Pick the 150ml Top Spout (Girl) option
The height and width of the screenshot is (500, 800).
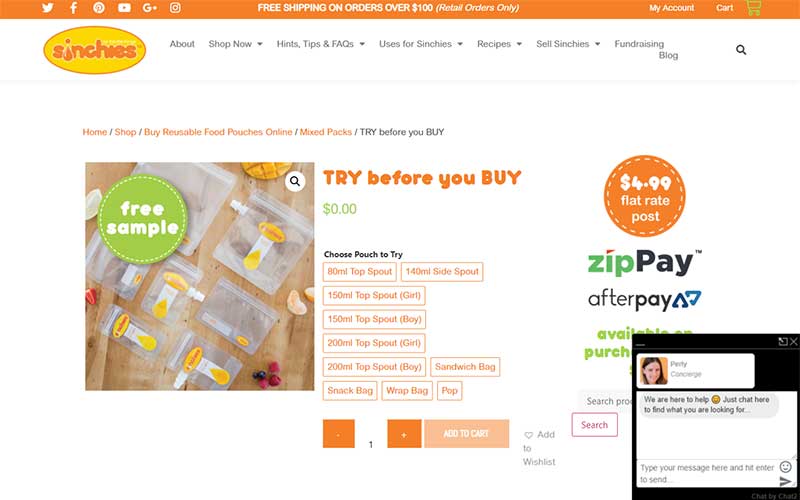374,295
